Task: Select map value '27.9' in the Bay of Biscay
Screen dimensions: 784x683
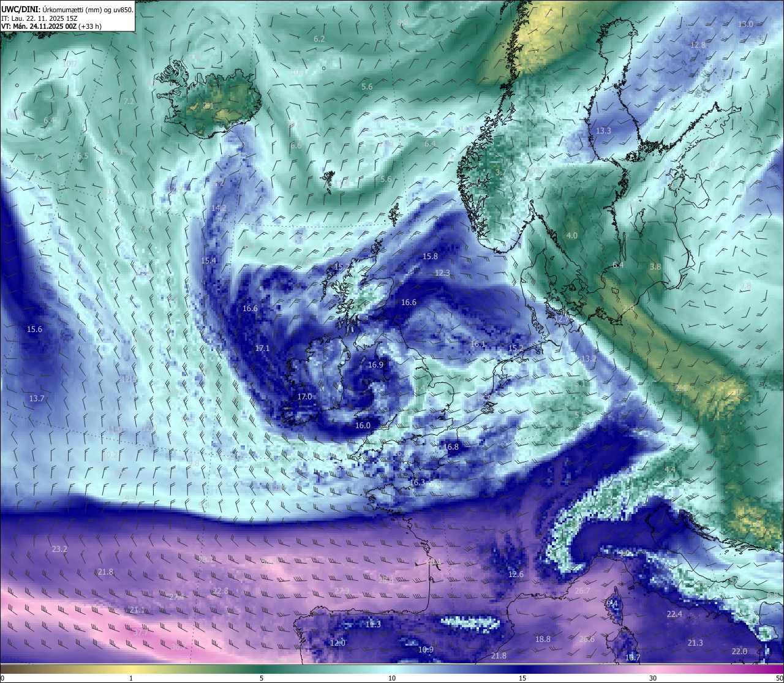Action: coord(342,591)
